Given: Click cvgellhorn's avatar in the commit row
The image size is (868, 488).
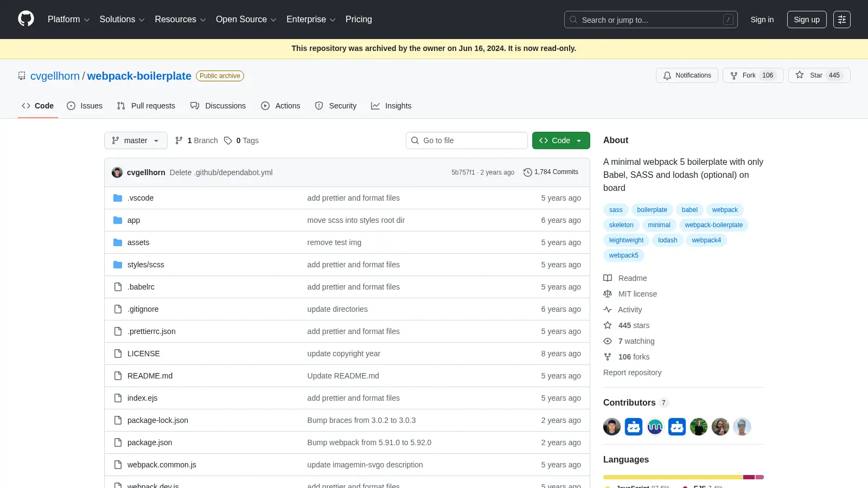Looking at the screenshot, I should click(117, 172).
